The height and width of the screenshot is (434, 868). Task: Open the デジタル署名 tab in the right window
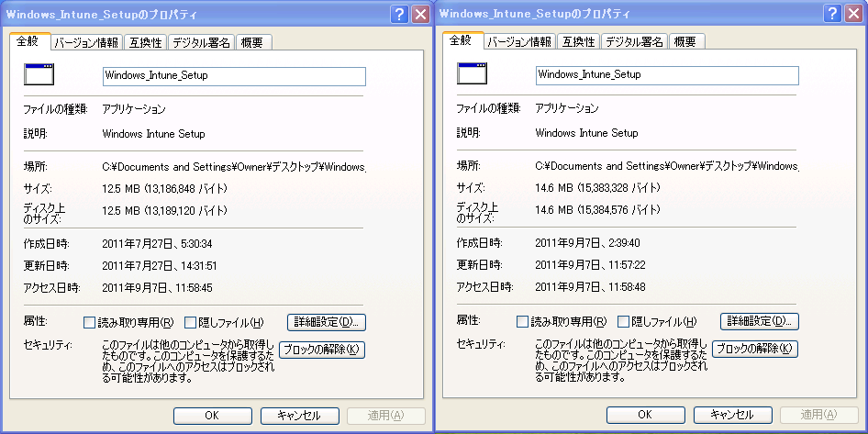point(635,42)
